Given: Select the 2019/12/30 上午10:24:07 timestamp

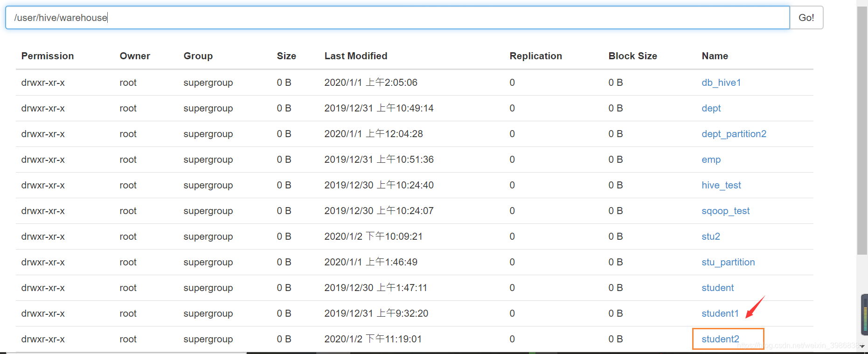Looking at the screenshot, I should click(x=379, y=211).
